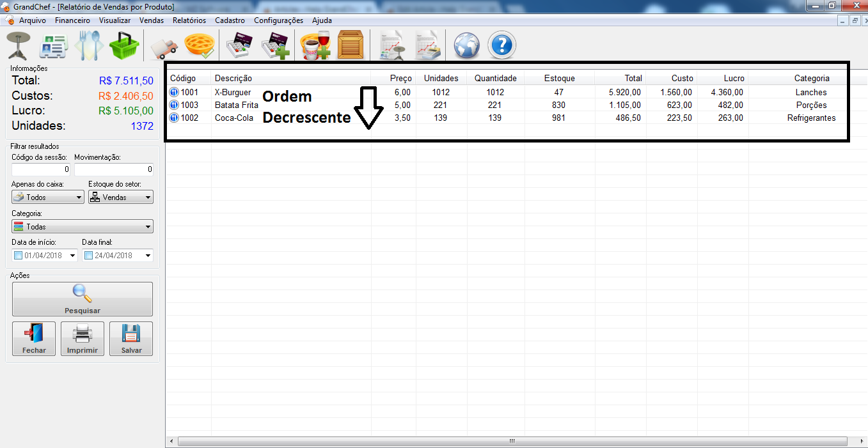Click the pie with checkmark icon

(198, 46)
